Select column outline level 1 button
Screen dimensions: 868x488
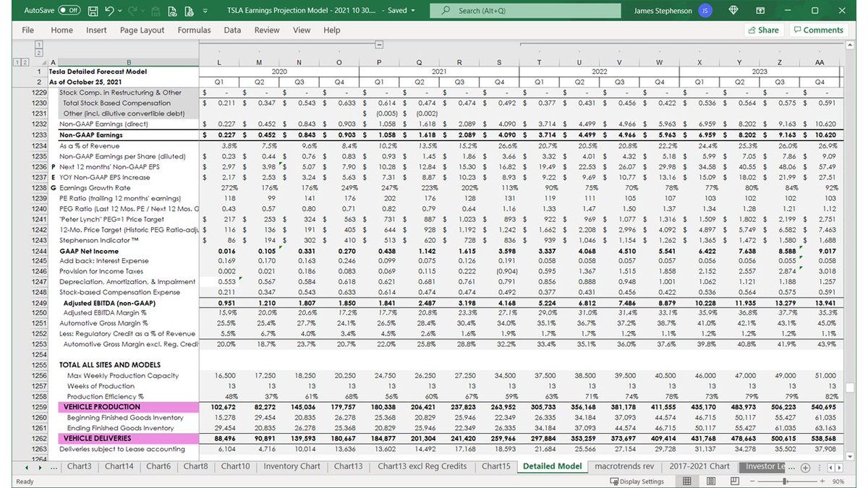click(x=38, y=45)
